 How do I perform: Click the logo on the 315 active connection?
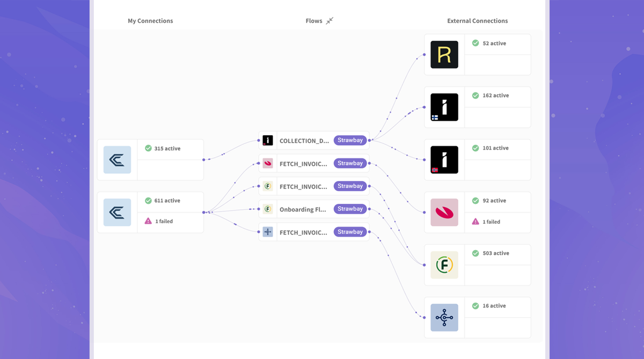pos(117,160)
